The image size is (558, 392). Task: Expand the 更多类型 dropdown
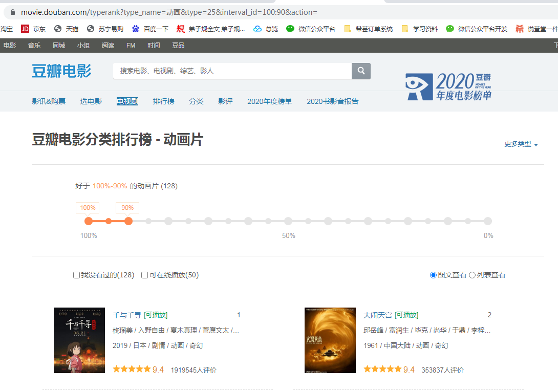point(521,144)
